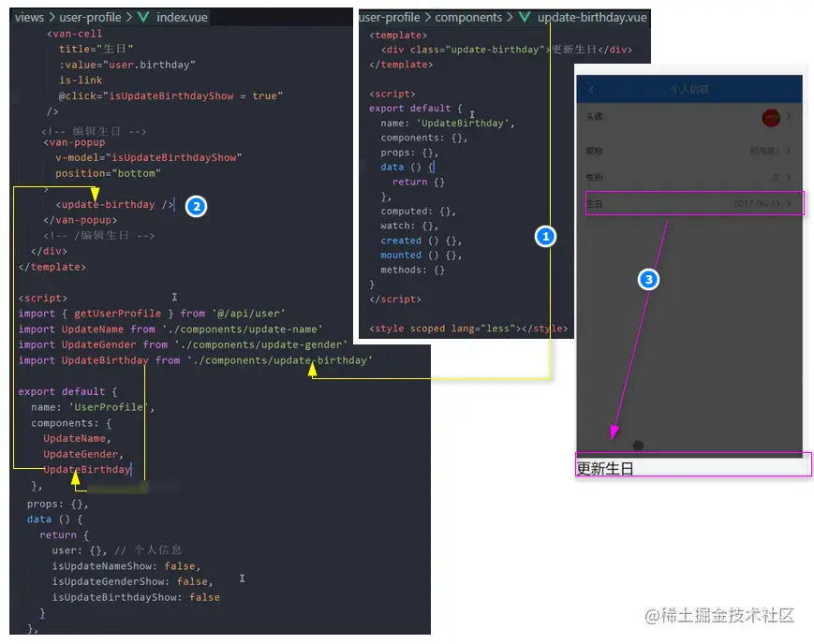Click the UpdateBirthday import line
Viewport: 814px width, 644px height.
(195, 360)
